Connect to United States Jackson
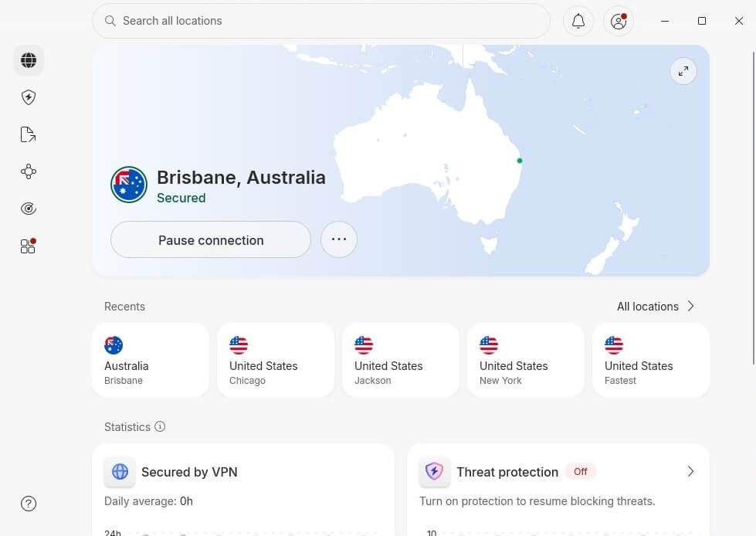 click(x=401, y=360)
